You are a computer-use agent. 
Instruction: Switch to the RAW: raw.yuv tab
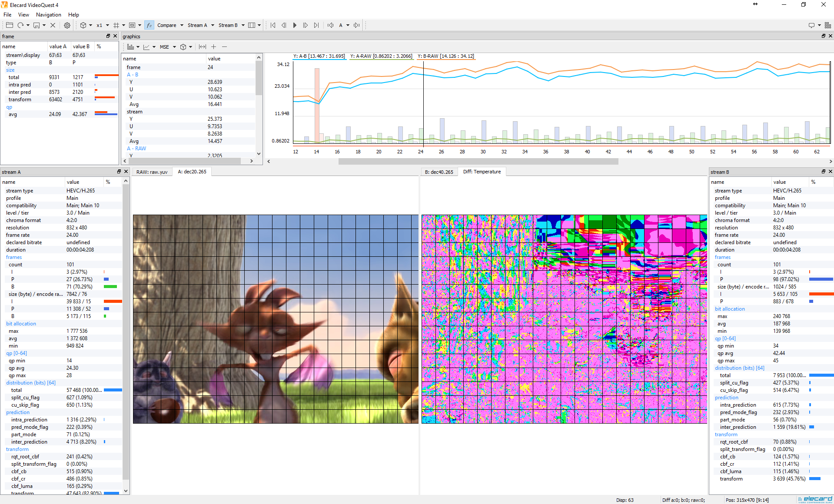tap(152, 172)
